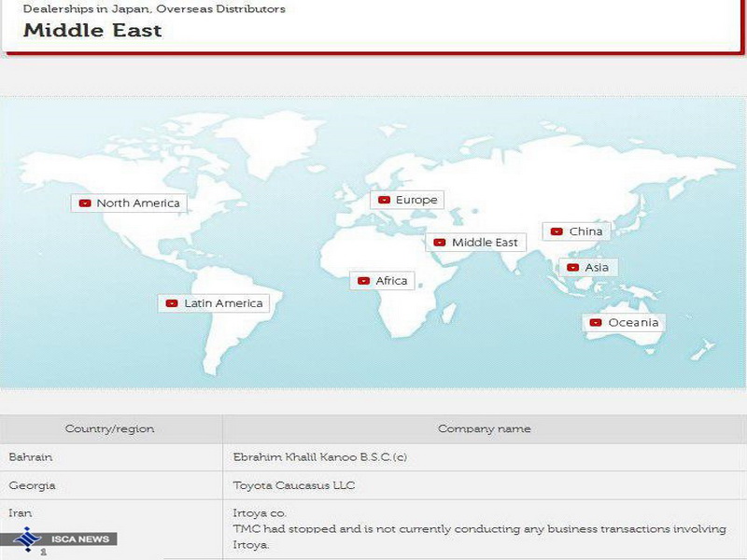Select the Georgia country cell
Image resolution: width=747 pixels, height=560 pixels.
[x=32, y=485]
